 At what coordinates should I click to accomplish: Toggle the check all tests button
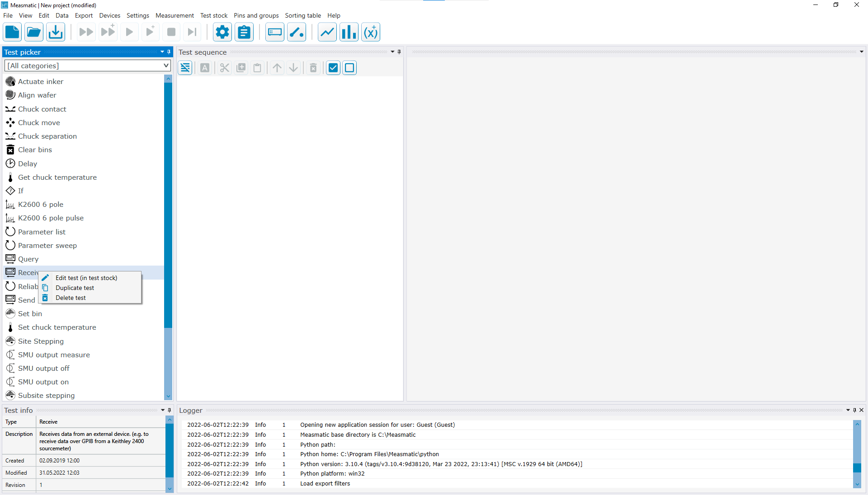[333, 68]
